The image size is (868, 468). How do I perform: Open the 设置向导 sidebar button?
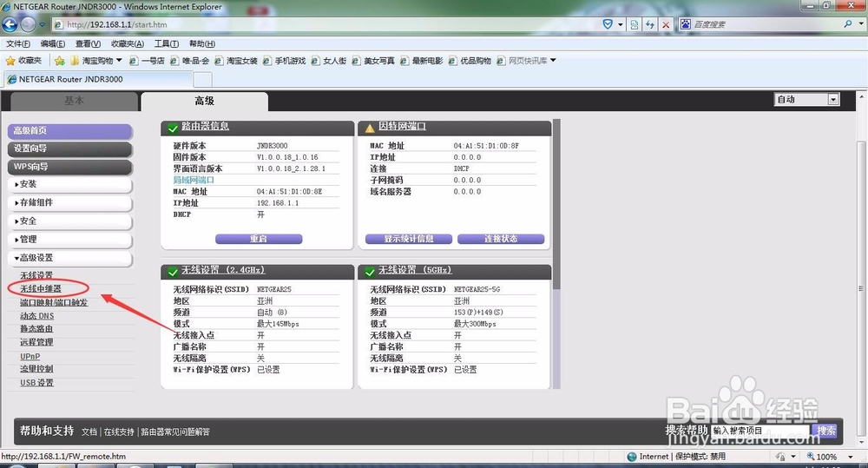click(x=69, y=148)
